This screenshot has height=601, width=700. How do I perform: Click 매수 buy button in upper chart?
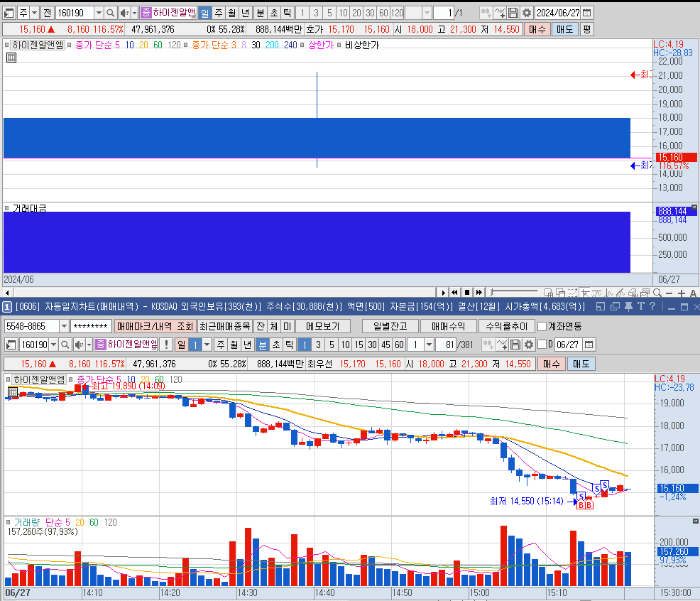(x=537, y=30)
